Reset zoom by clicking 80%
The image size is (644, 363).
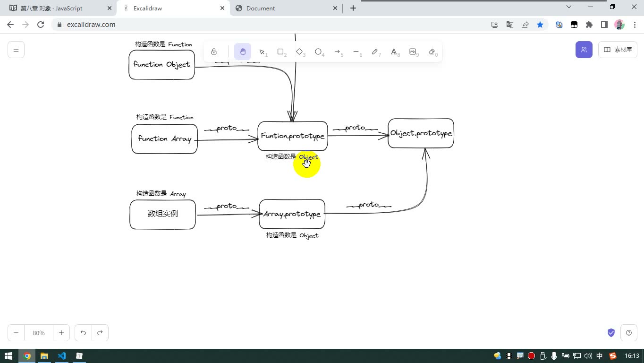coord(39,333)
